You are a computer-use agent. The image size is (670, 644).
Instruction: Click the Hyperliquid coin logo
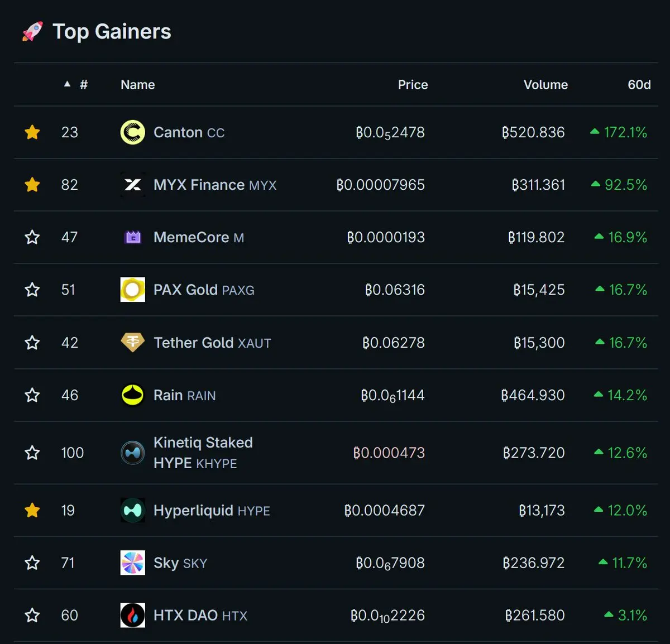[x=133, y=510]
